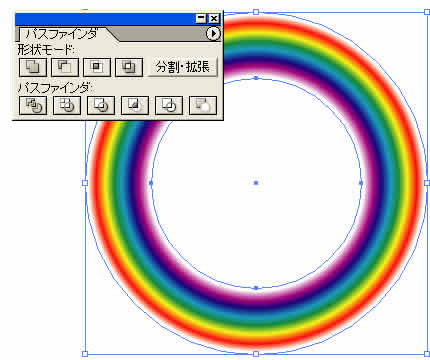Click the inner circle's top anchor point
Screen dimensions: 430x360
pyautogui.click(x=256, y=78)
